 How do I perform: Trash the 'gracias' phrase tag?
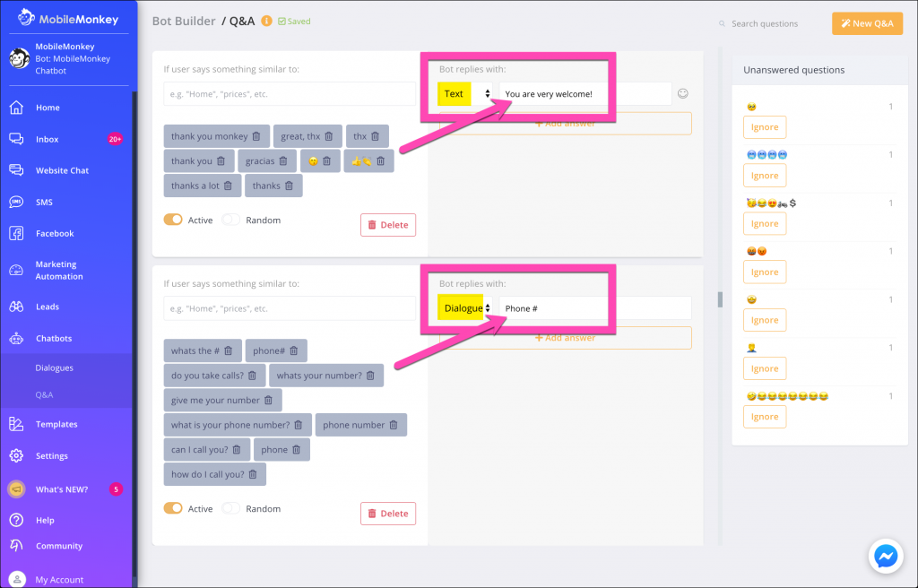[283, 161]
